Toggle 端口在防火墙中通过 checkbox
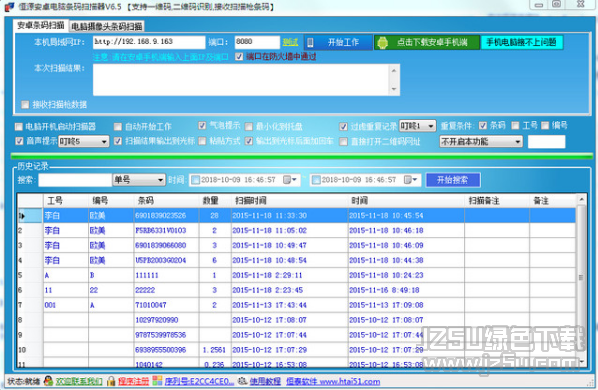 (239, 57)
